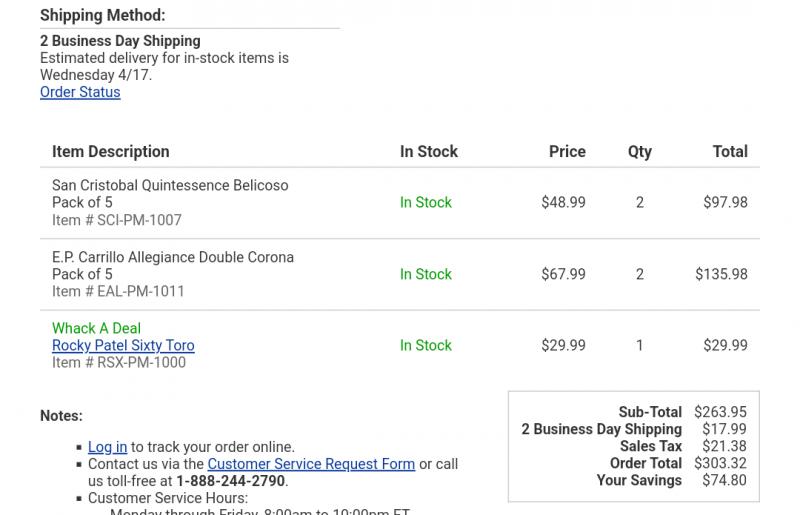This screenshot has width=800, height=515.
Task: Click item number SCI-PM-1007
Action: coord(117,220)
